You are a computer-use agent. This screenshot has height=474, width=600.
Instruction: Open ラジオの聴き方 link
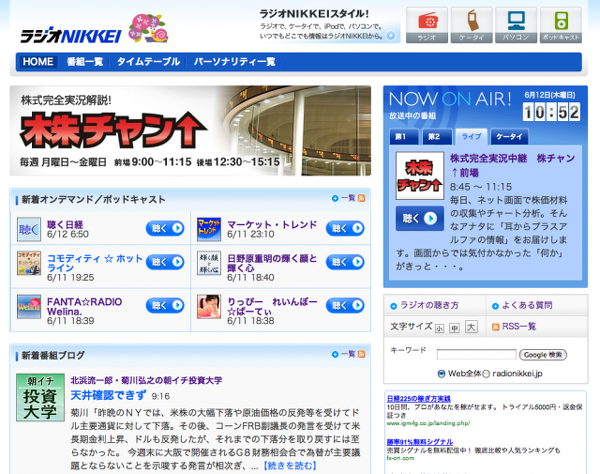pos(429,305)
